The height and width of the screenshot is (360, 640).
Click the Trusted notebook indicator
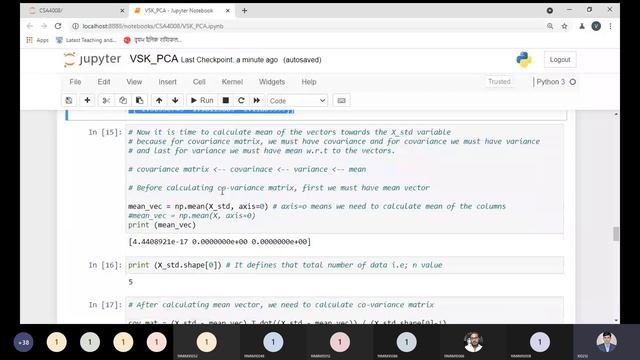click(499, 82)
